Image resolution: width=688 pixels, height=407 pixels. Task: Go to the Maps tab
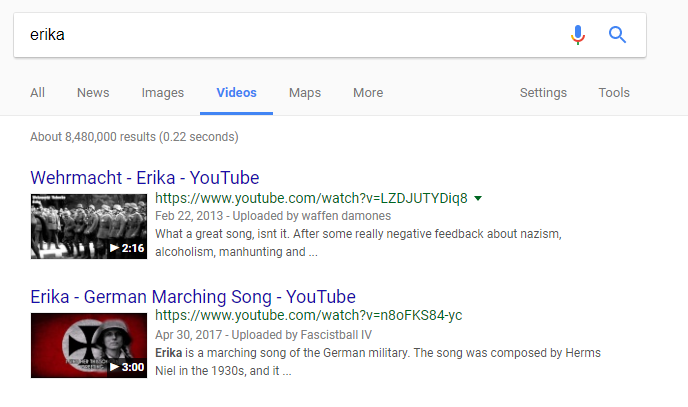point(305,93)
